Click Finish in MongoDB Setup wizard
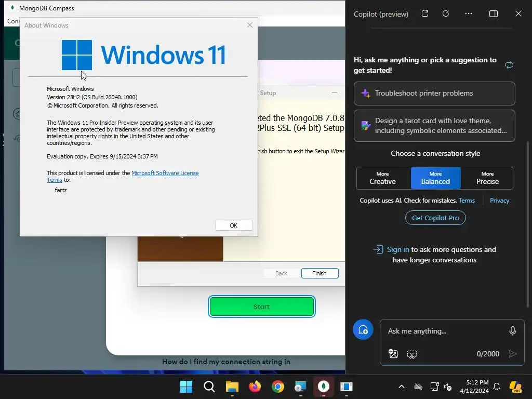Screen dimensions: 532x399 (x=320, y=273)
